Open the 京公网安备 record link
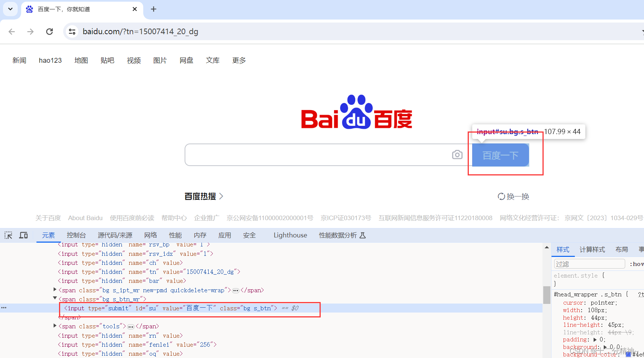 [270, 218]
